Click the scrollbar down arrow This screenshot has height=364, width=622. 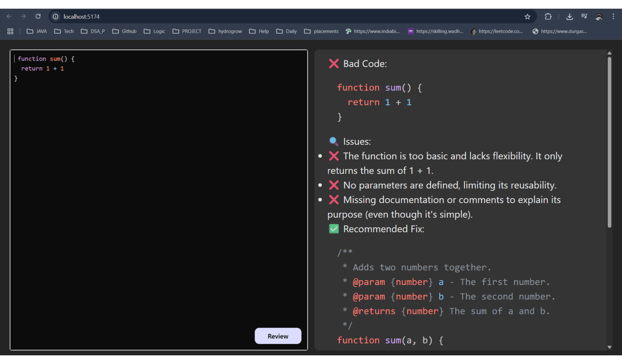click(x=609, y=347)
